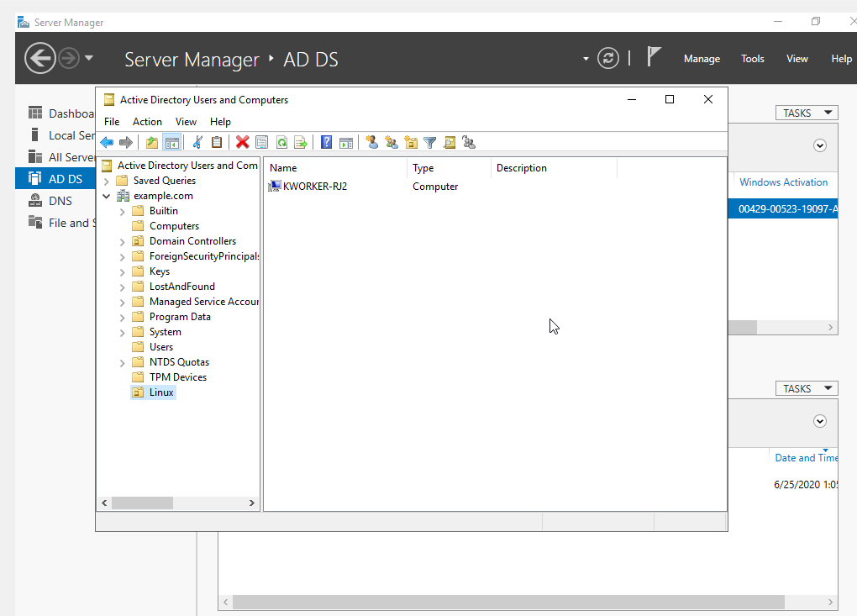Expand the Saved Queries node
The image size is (857, 616).
pyautogui.click(x=107, y=181)
